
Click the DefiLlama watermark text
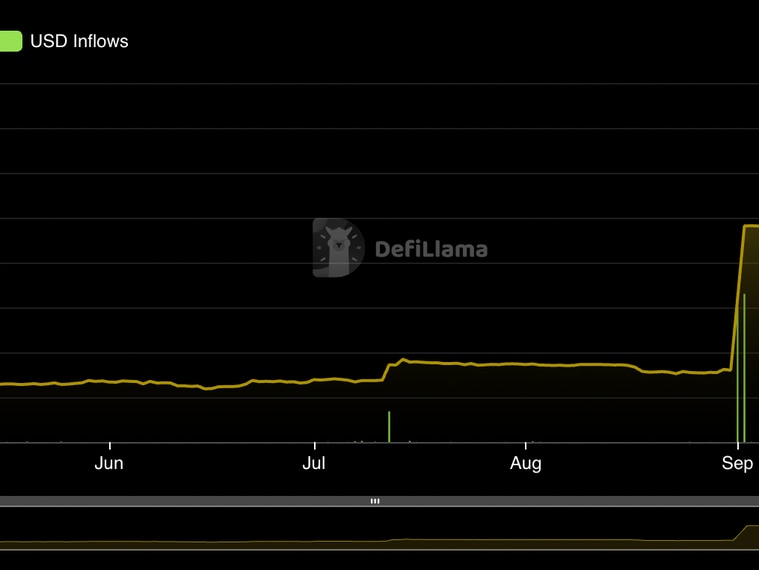pos(431,249)
